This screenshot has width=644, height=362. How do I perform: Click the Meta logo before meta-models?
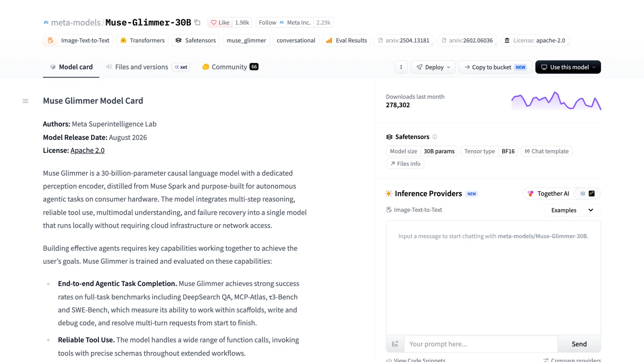click(x=46, y=23)
